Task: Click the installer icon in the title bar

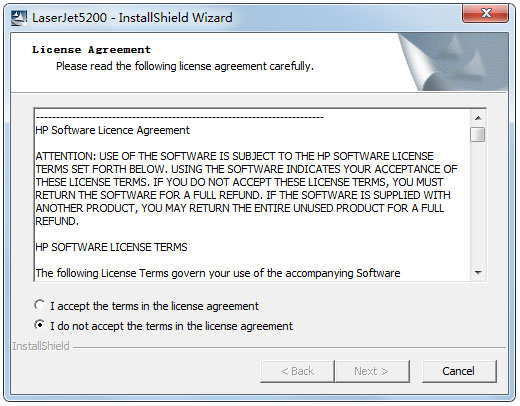Action: pyautogui.click(x=19, y=18)
